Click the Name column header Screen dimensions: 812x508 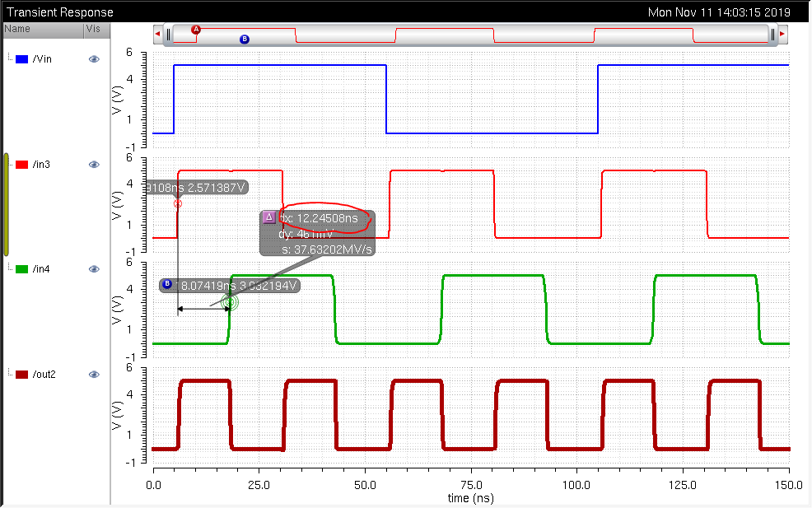click(x=43, y=30)
